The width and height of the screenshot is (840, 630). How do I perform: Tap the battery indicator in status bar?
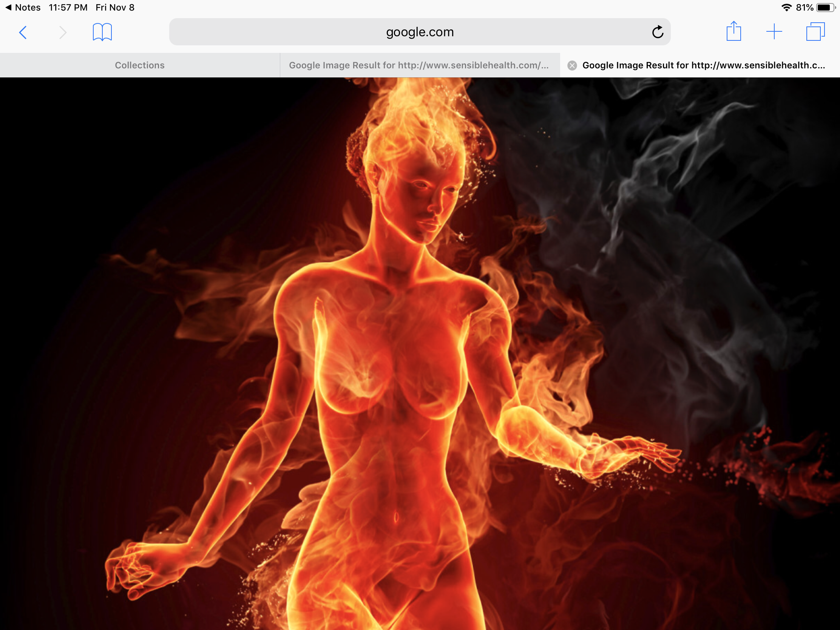pyautogui.click(x=825, y=8)
